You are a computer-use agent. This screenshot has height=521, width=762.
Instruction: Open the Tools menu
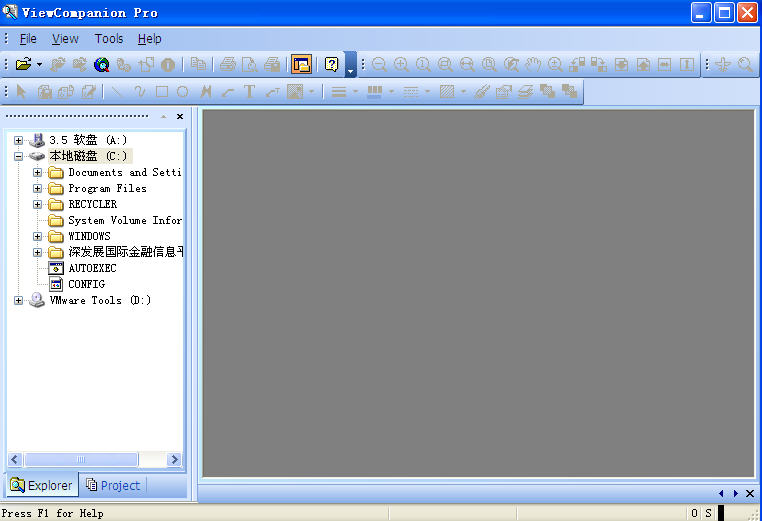(109, 39)
